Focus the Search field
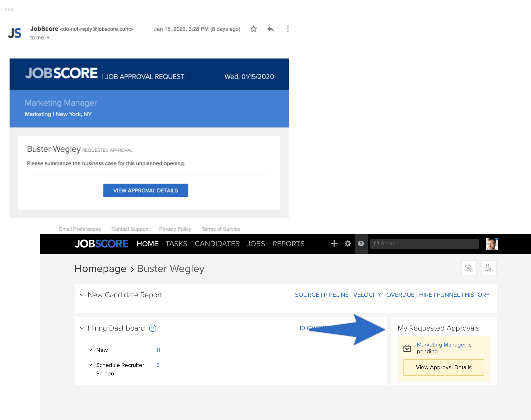The image size is (531, 420). [x=424, y=244]
